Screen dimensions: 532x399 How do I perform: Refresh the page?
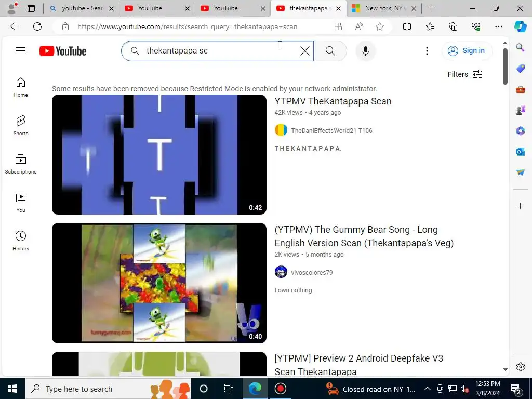37,26
